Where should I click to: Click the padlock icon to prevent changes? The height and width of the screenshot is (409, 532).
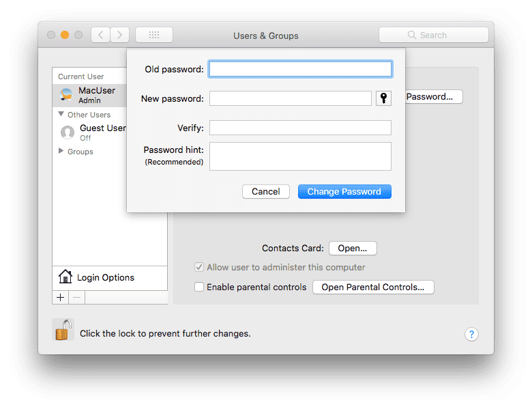coord(63,330)
